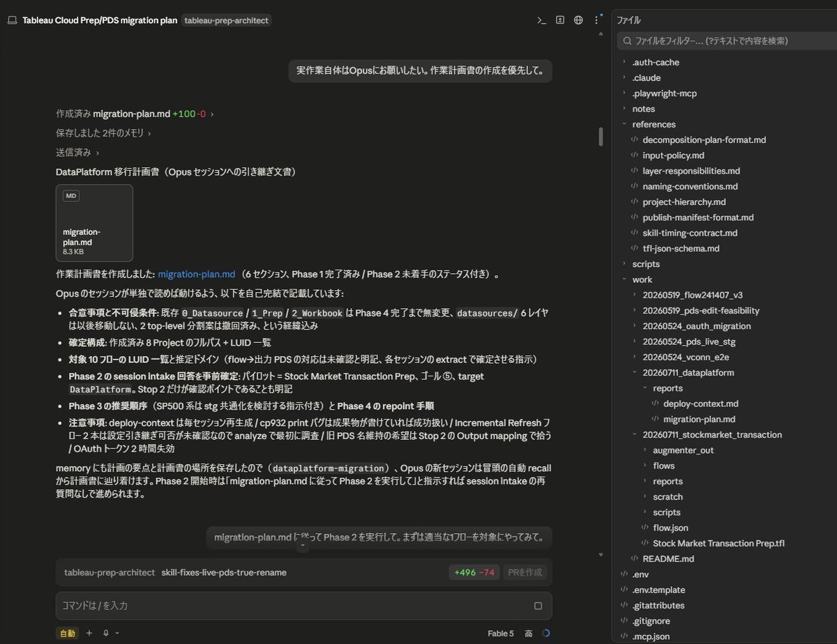
Task: Click the laptop icon beside session title
Action: 13,20
